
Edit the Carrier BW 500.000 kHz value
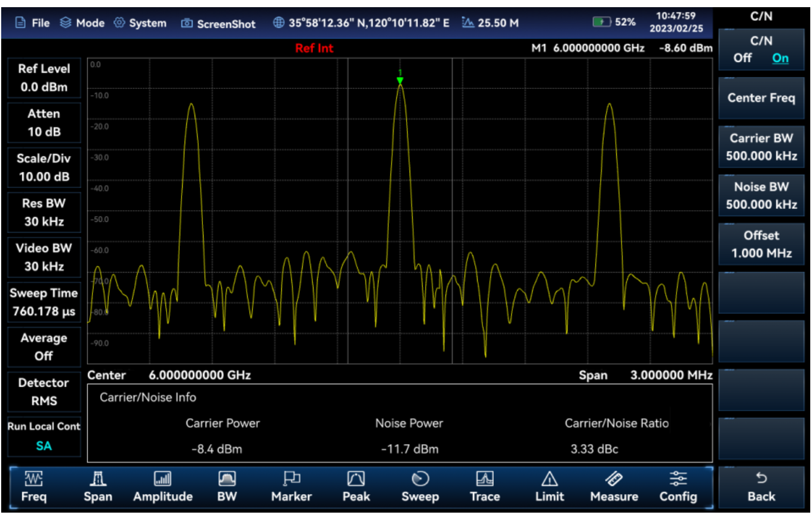coord(761,147)
